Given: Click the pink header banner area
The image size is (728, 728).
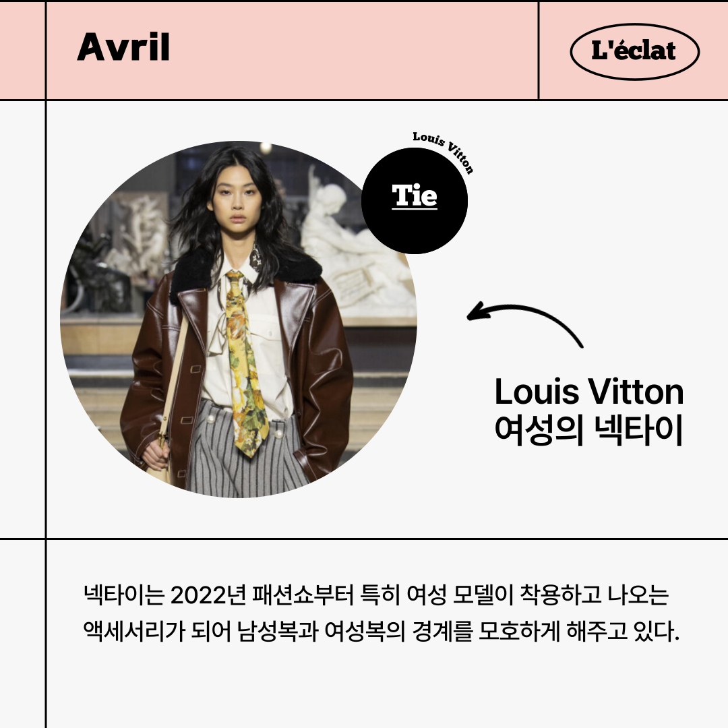Looking at the screenshot, I should point(292,50).
